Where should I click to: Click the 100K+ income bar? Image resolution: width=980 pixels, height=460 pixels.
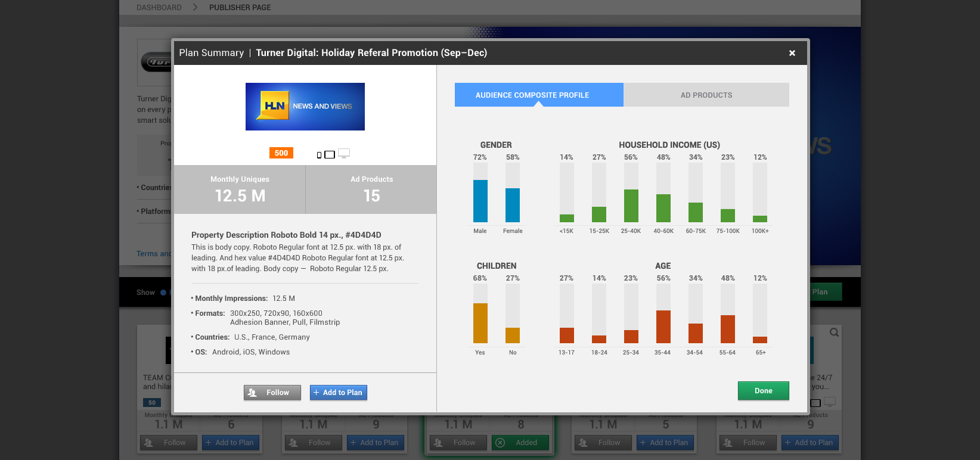pyautogui.click(x=760, y=219)
